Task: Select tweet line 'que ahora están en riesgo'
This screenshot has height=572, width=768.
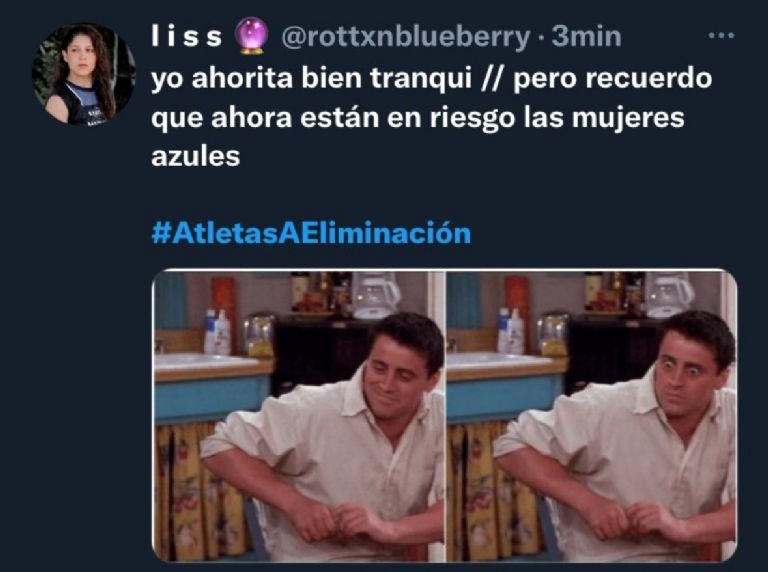Action: click(418, 118)
